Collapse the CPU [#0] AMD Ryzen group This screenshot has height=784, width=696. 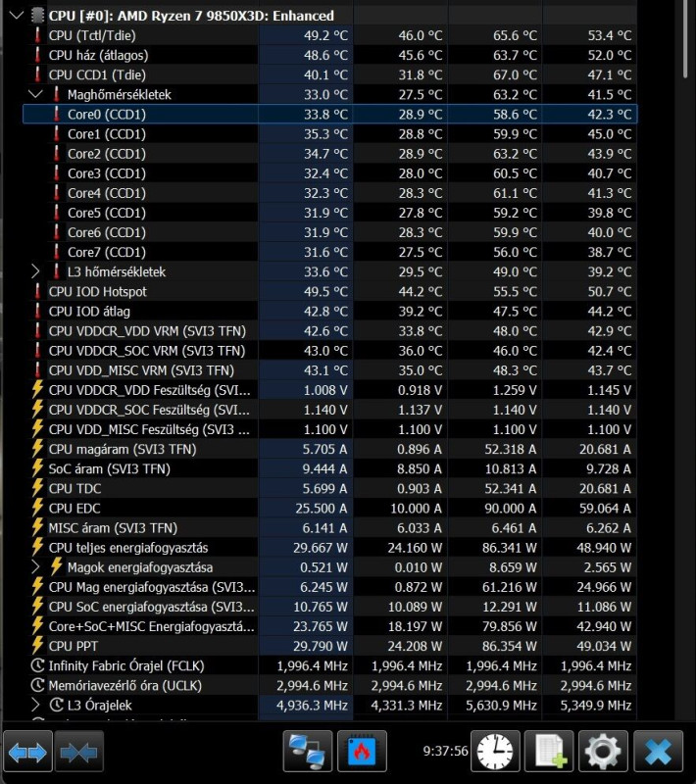pos(16,16)
